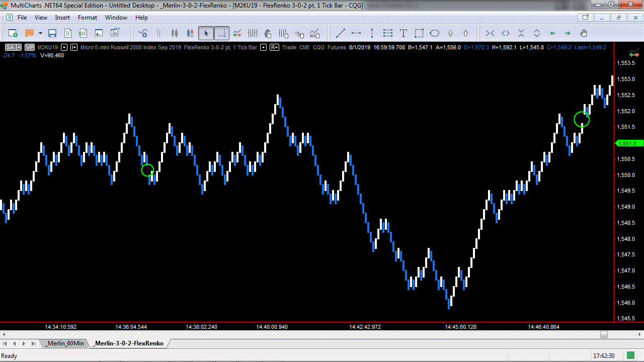This screenshot has width=644, height=362.
Task: Open the depth of market window icon
Action: click(x=99, y=33)
